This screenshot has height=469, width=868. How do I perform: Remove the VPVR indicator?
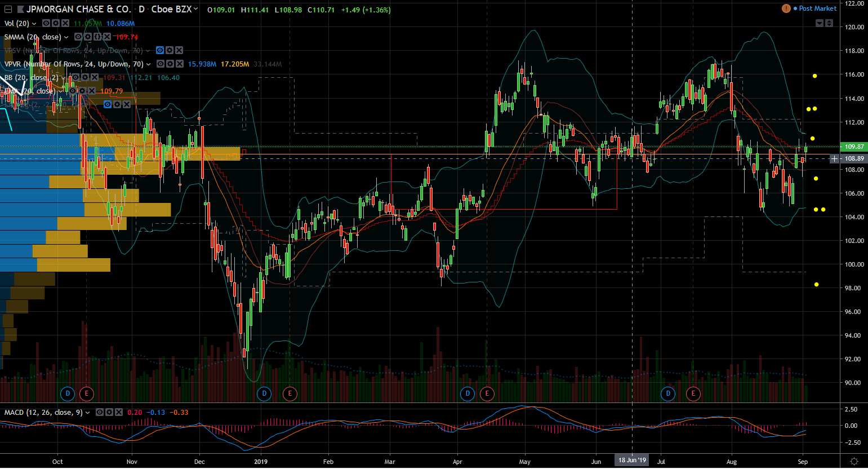click(x=179, y=64)
